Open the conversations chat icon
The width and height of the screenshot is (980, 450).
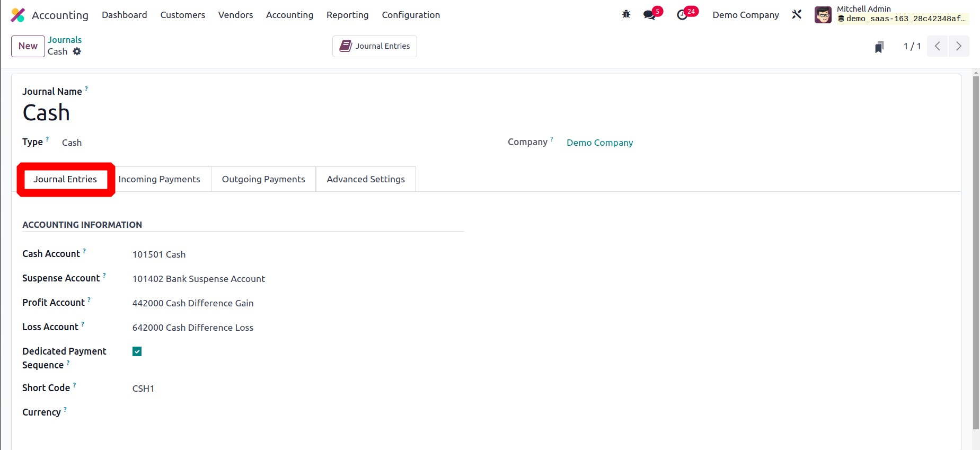coord(649,15)
